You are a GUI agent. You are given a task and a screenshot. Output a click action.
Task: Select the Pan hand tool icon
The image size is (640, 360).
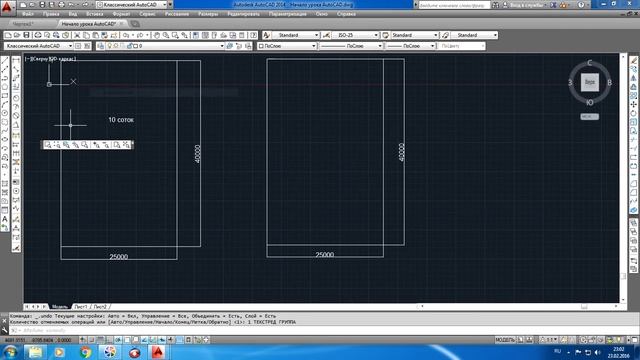[x=157, y=36]
